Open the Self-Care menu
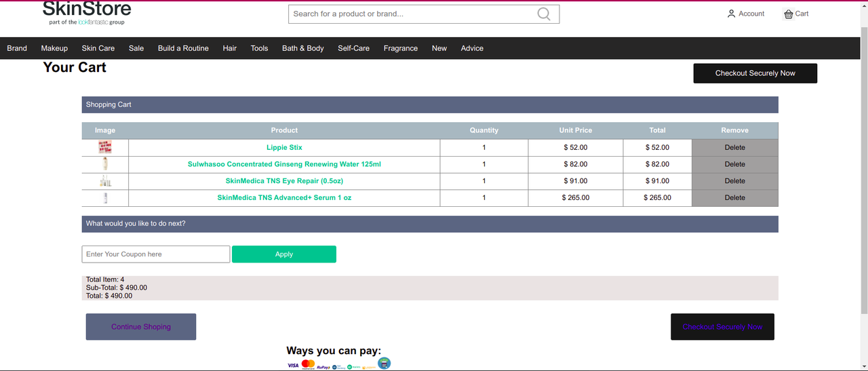The width and height of the screenshot is (868, 371). 354,48
